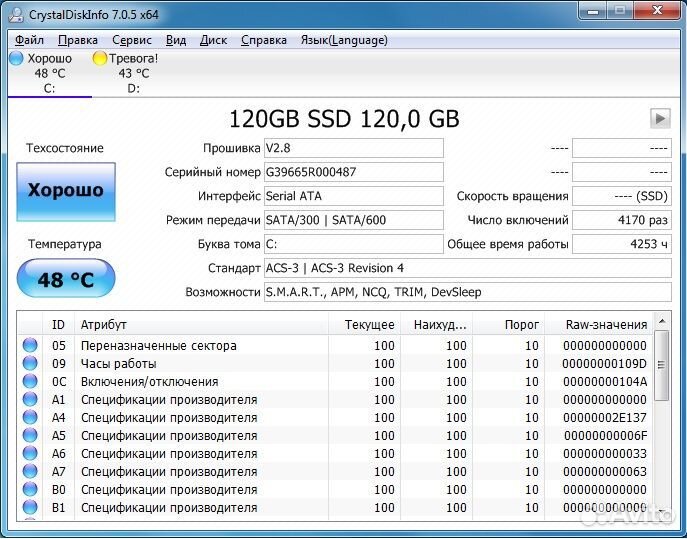
Task: Click the Текущее column header
Action: coord(364,325)
